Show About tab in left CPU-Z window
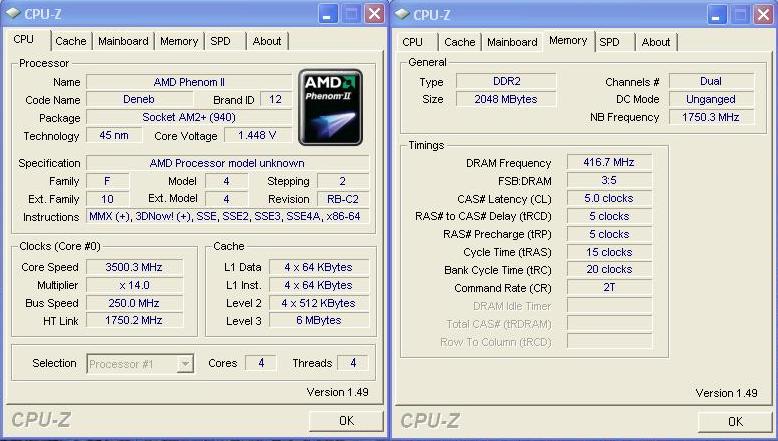Image resolution: width=778 pixels, height=441 pixels. [x=267, y=41]
